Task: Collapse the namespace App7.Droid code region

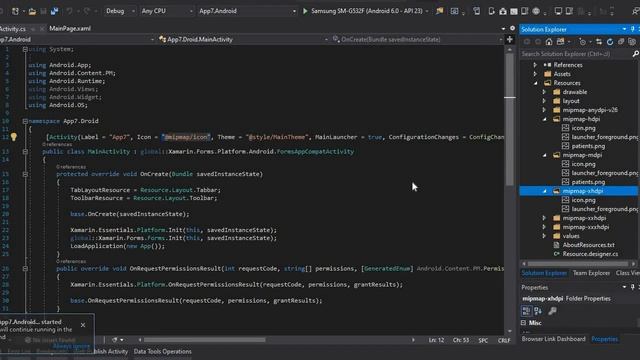Action: click(25, 121)
